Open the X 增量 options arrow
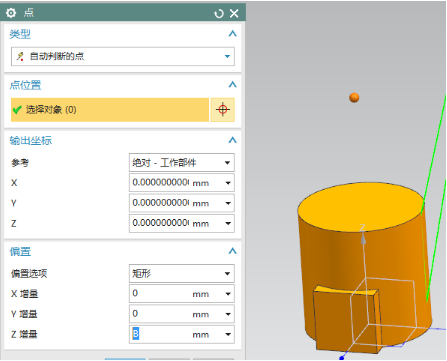 tap(228, 294)
